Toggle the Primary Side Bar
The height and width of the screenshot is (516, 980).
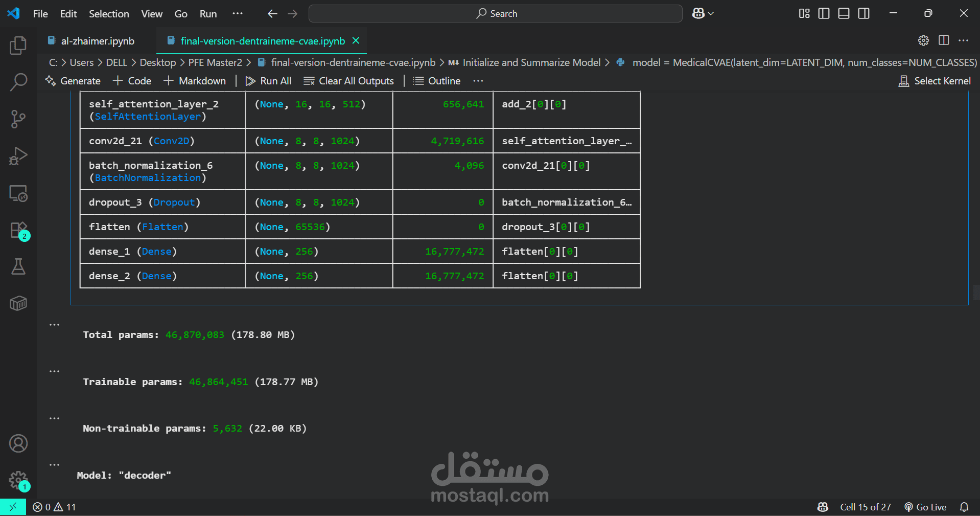pos(824,14)
